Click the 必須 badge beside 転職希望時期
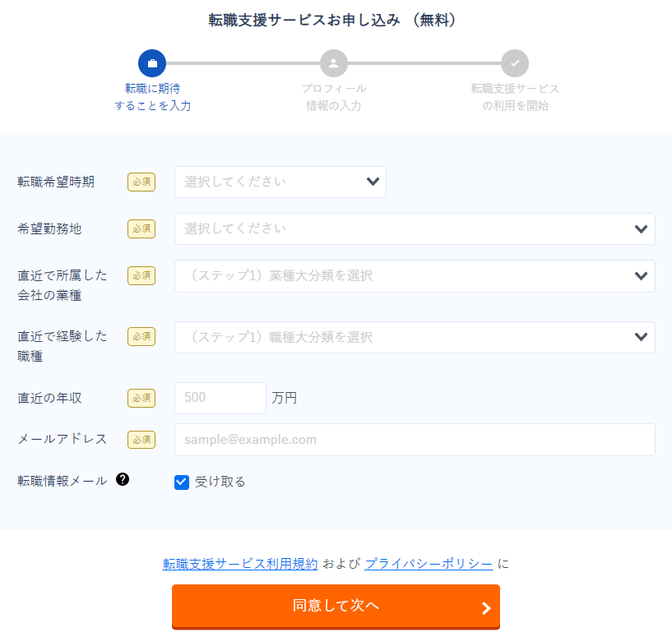The width and height of the screenshot is (672, 637). coord(141,182)
